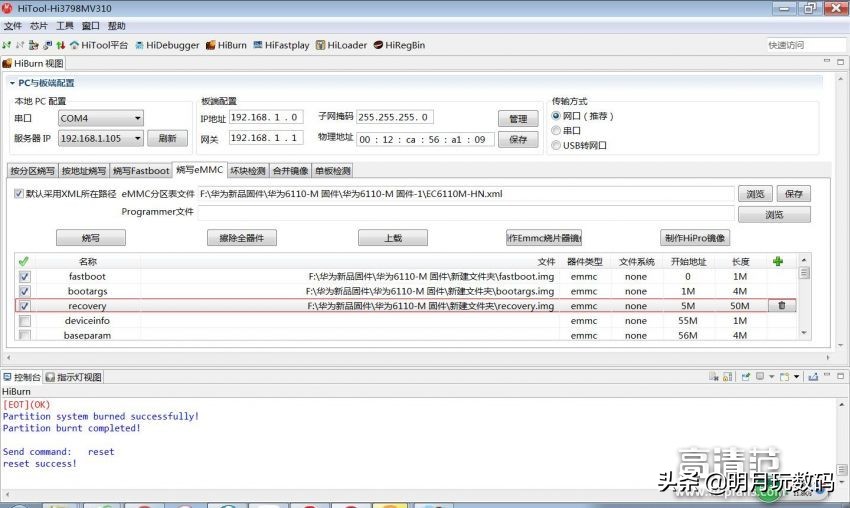Screen dimensions: 850x508
Task: Switch to the 合并镜像 tab
Action: pos(291,171)
